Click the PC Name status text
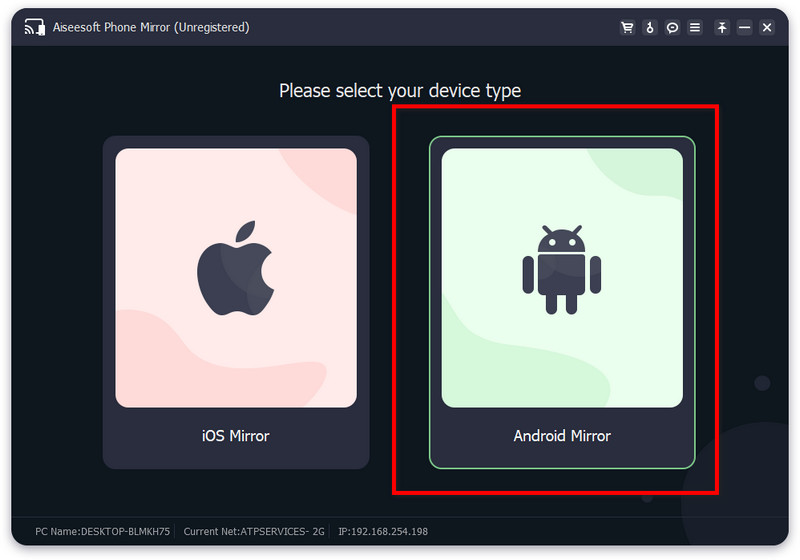 coord(103,531)
